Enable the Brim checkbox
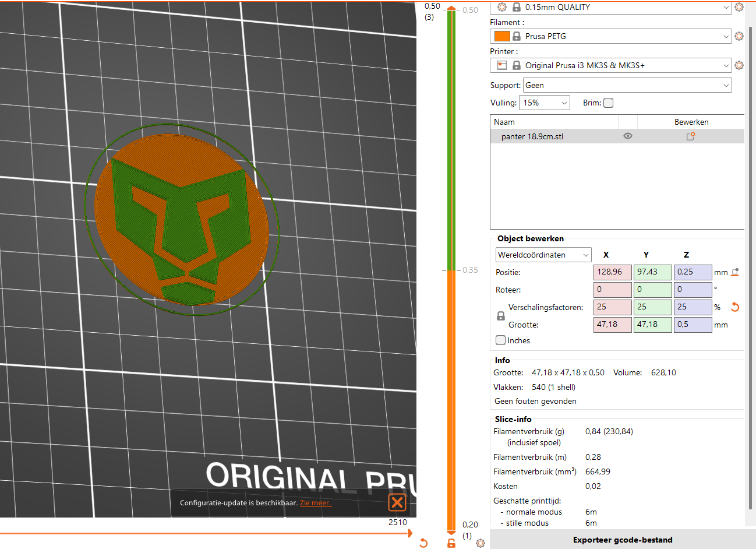This screenshot has width=756, height=549. [x=608, y=103]
